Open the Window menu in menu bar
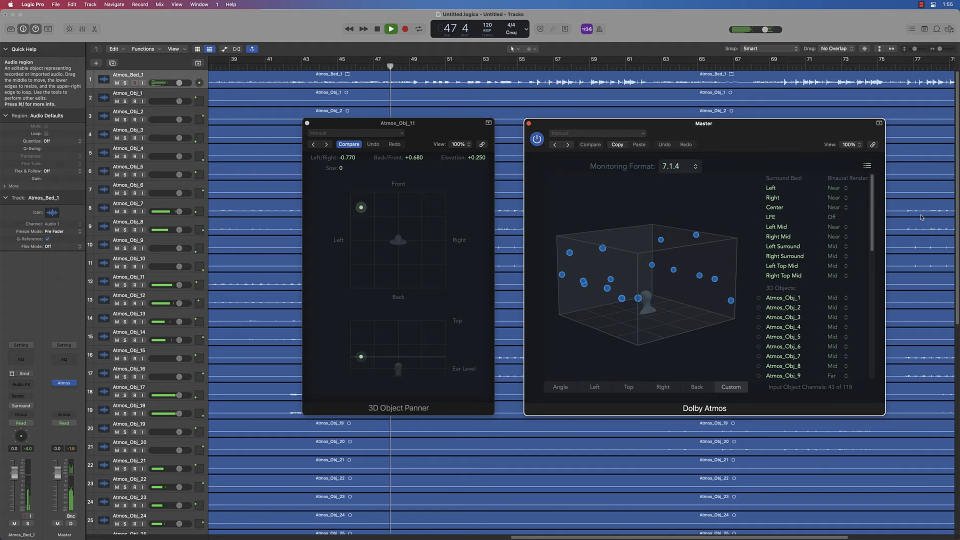 199,4
